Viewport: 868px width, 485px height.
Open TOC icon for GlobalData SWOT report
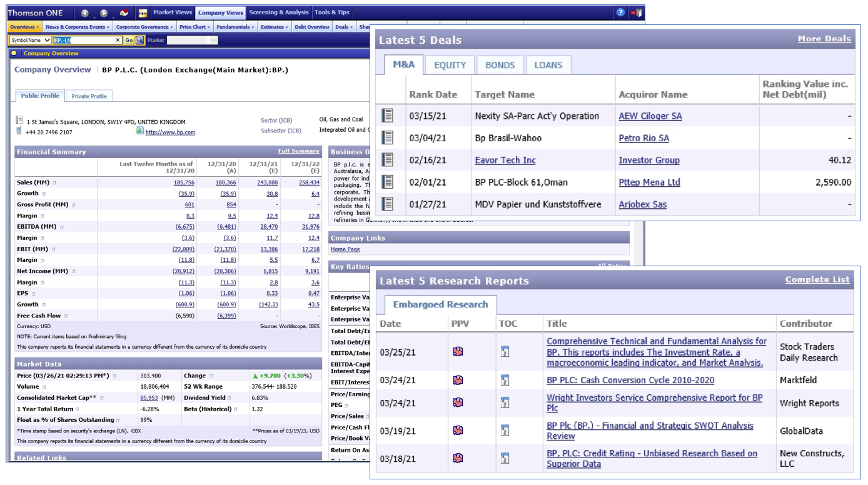tap(505, 430)
